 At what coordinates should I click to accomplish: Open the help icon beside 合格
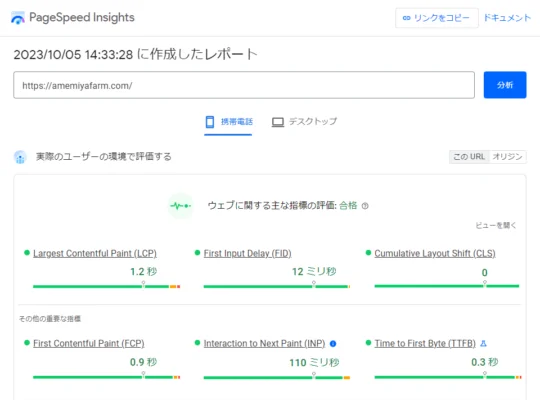coord(365,206)
